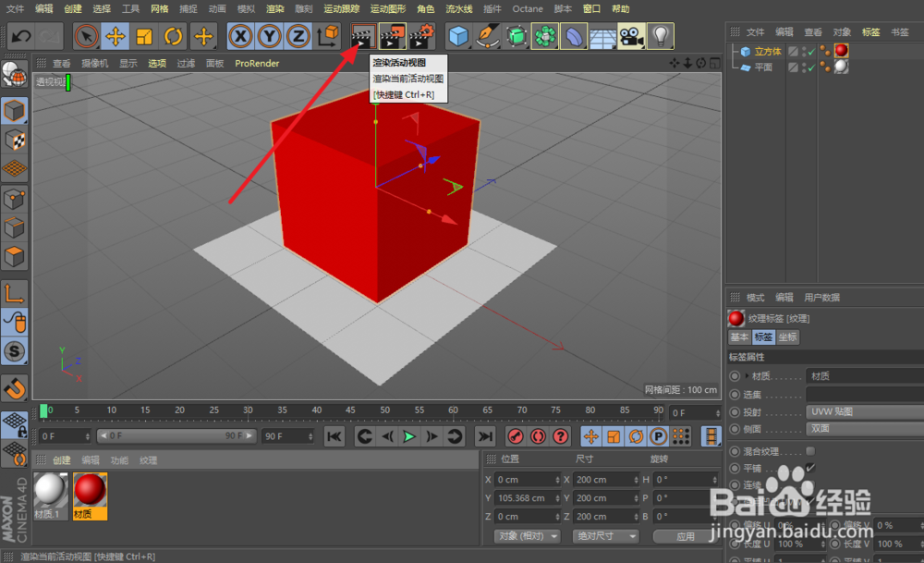Switch to Points mode
Viewport: 924px width, 563px height.
[15, 199]
